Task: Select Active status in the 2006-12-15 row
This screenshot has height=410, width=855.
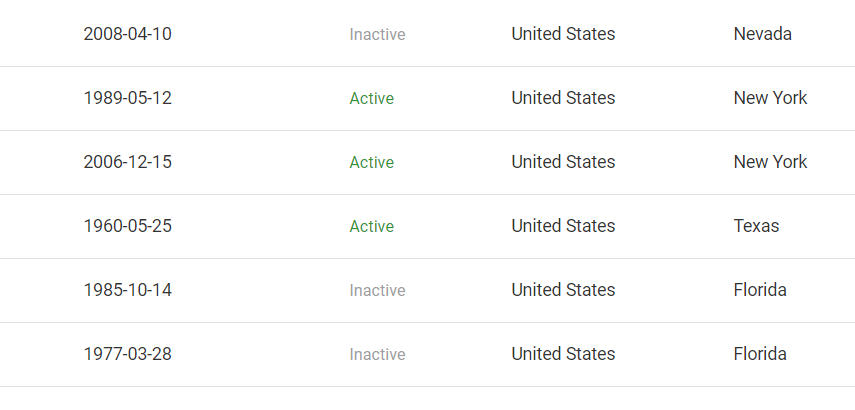Action: tap(371, 163)
